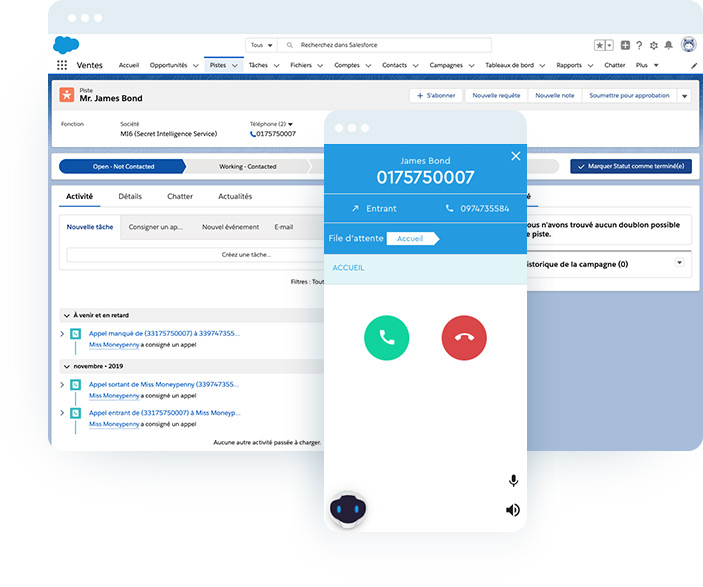703x587 pixels.
Task: Click the missed call activity icon
Action: pyautogui.click(x=76, y=334)
